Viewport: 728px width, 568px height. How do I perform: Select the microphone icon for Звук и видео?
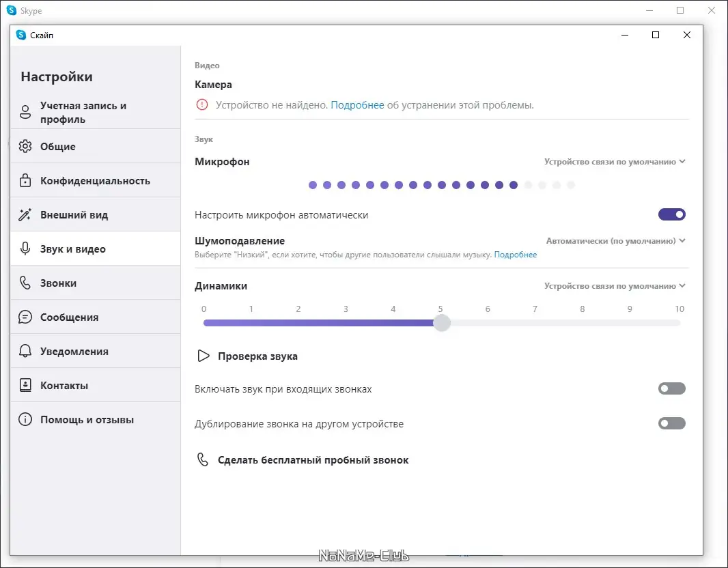(x=25, y=248)
